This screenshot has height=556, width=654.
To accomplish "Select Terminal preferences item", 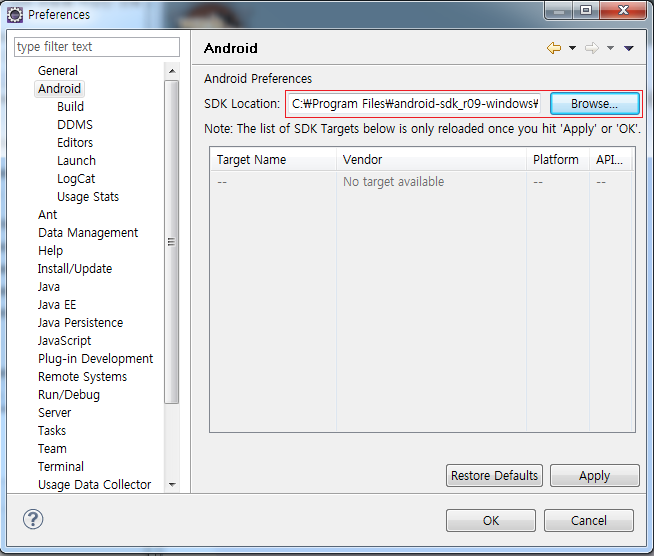I will click(x=61, y=466).
